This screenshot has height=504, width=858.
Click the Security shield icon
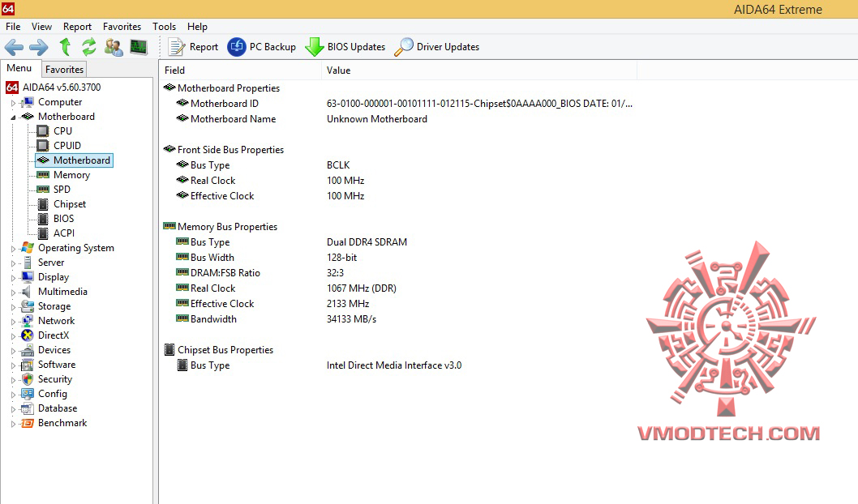pos(28,379)
